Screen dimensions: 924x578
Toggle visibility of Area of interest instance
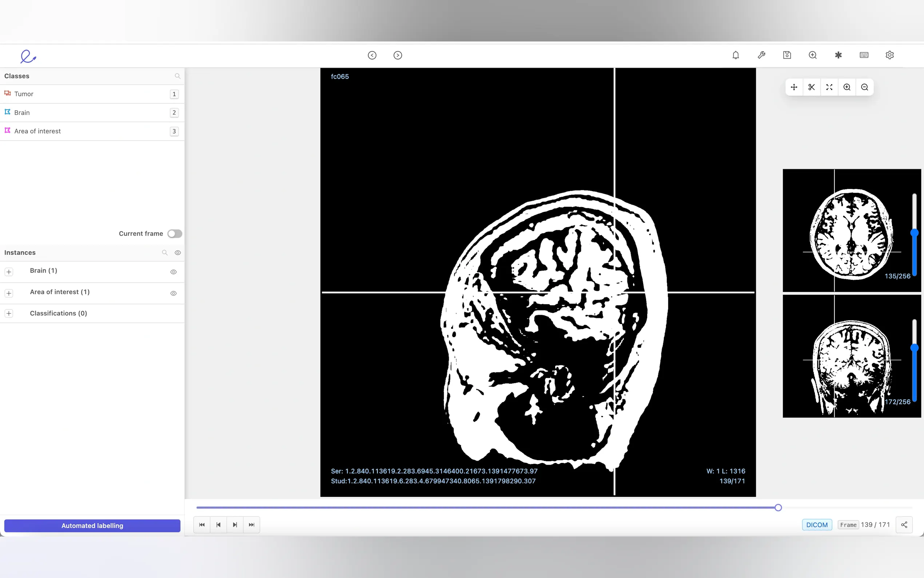click(174, 293)
